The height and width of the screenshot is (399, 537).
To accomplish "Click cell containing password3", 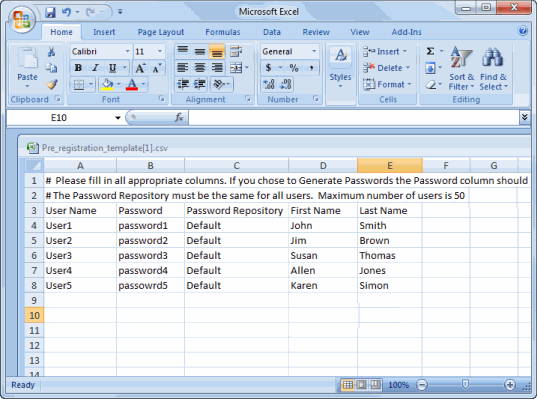I will 150,255.
